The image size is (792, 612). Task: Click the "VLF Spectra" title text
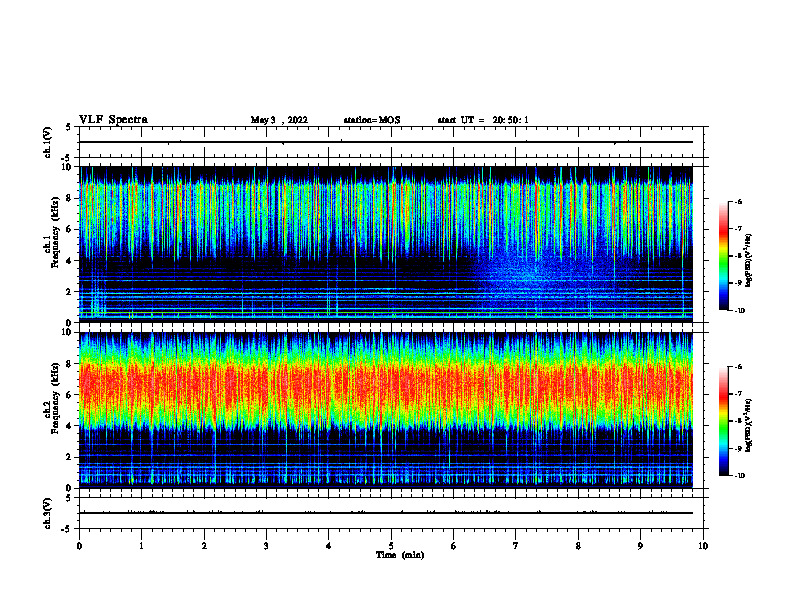pos(113,120)
